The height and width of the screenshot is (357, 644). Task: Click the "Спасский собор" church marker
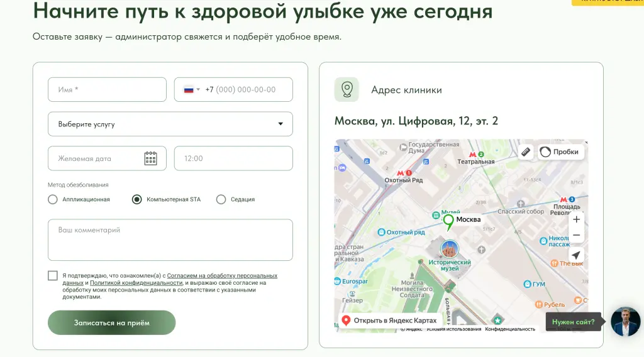[521, 204]
